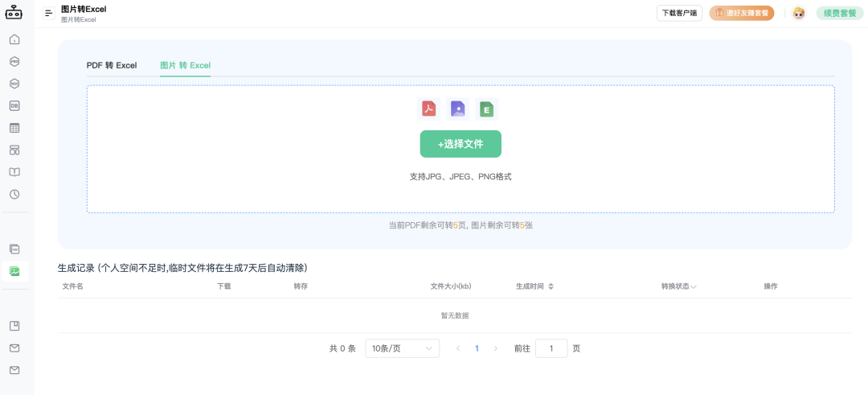868x395 pixels.
Task: Open the layout template sidebar icon
Action: (14, 150)
